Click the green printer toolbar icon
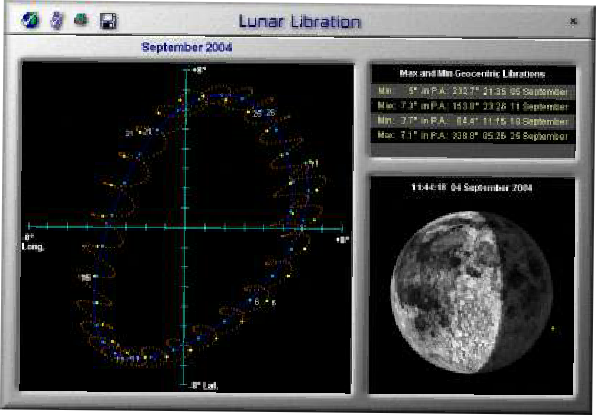 (x=81, y=19)
